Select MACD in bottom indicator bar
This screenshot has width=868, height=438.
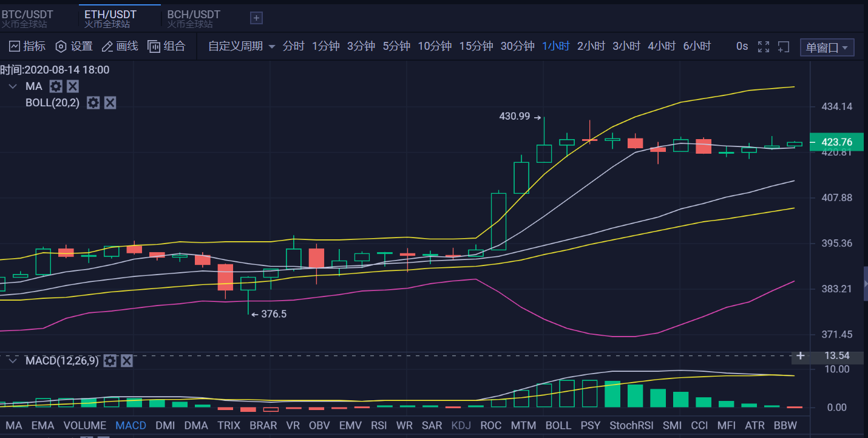(131, 425)
